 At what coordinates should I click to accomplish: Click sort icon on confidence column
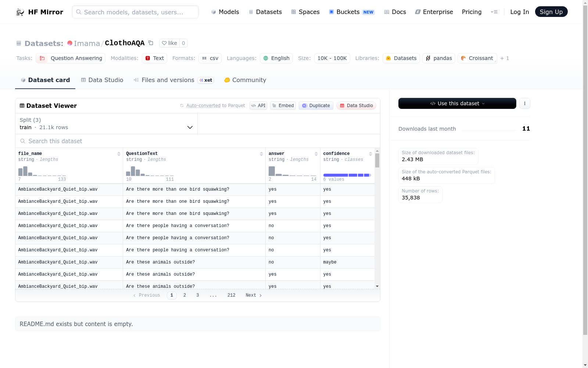[370, 154]
